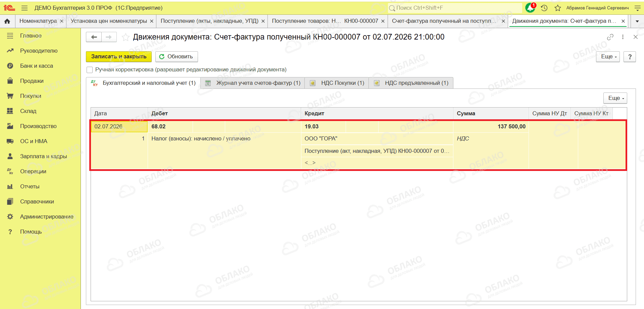The width and height of the screenshot is (644, 309).
Task: Open notifications bell icon
Action: pyautogui.click(x=530, y=8)
